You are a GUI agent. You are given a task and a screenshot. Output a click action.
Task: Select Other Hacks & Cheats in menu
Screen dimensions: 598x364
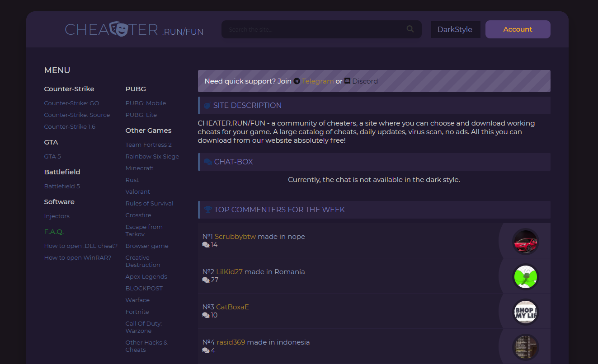(146, 346)
